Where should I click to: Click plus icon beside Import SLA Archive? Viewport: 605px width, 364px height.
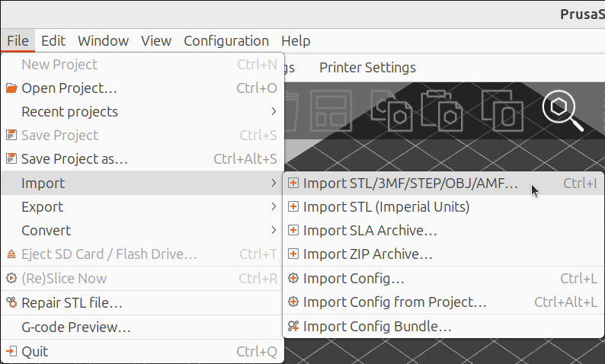[293, 230]
